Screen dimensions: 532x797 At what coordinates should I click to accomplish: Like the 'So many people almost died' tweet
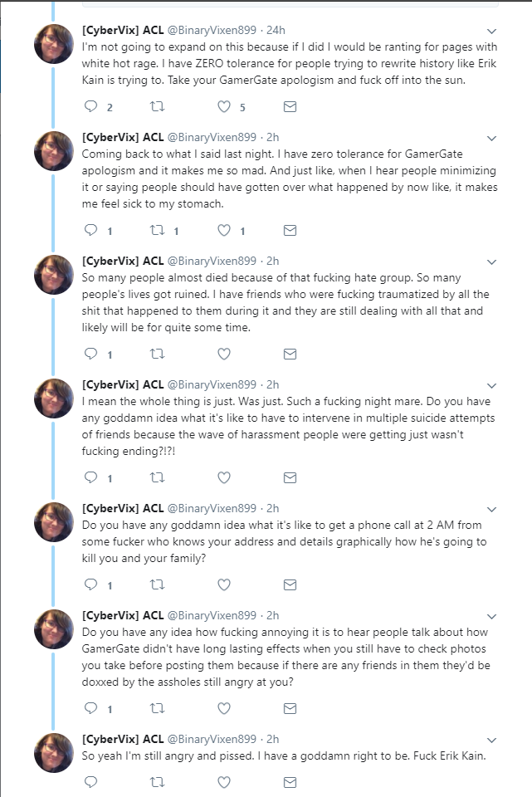224,354
